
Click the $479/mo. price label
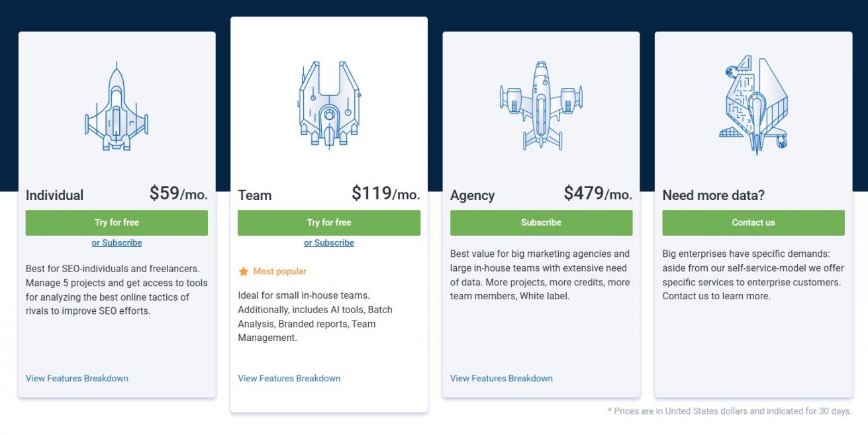(x=598, y=193)
